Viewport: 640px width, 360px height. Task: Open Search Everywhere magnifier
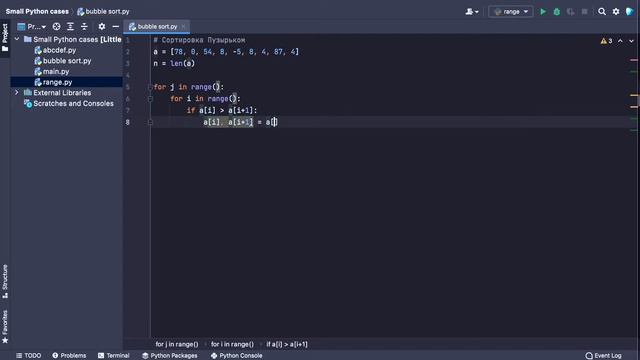pyautogui.click(x=602, y=12)
